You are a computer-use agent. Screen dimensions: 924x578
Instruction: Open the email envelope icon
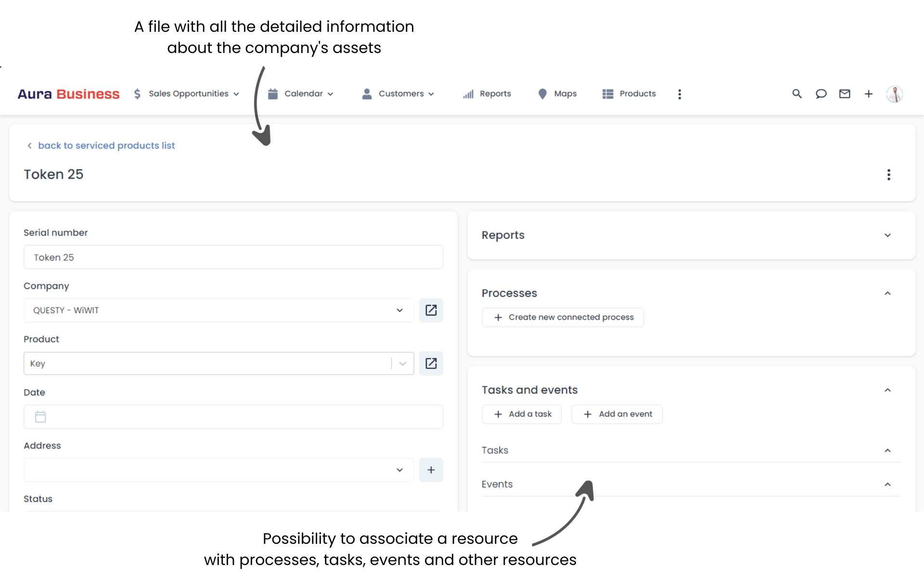(x=845, y=94)
